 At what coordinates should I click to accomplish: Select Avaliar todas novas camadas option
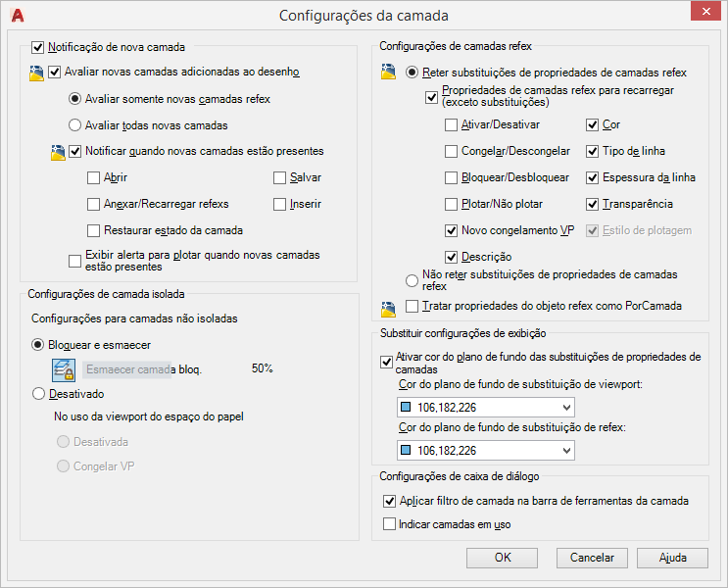pyautogui.click(x=74, y=125)
